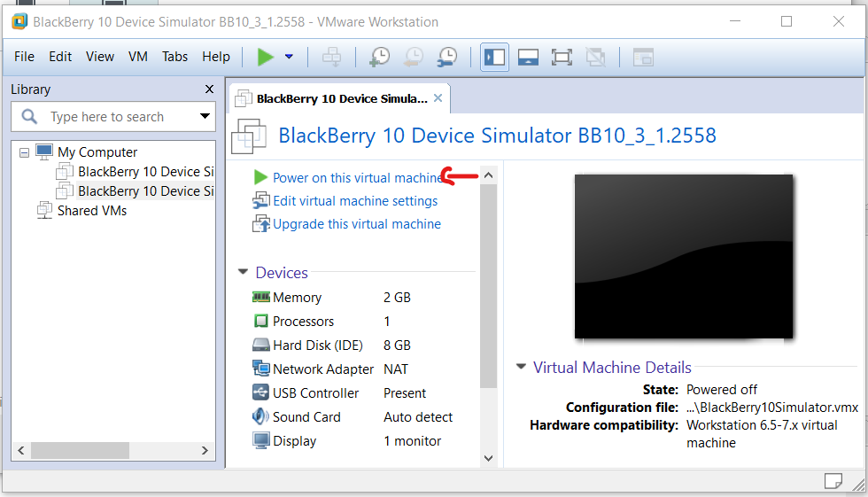This screenshot has height=497, width=868.
Task: Click the green play icon beside Power on
Action: (x=260, y=177)
